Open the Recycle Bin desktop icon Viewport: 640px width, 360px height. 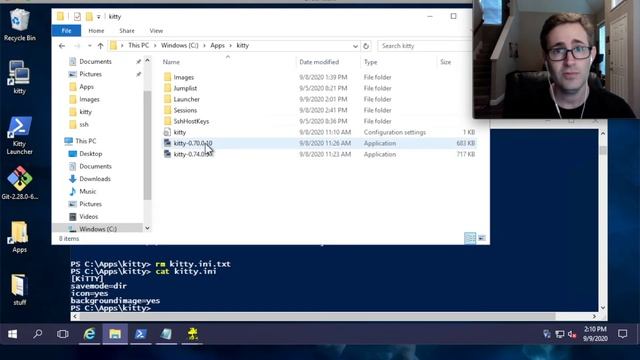19,25
